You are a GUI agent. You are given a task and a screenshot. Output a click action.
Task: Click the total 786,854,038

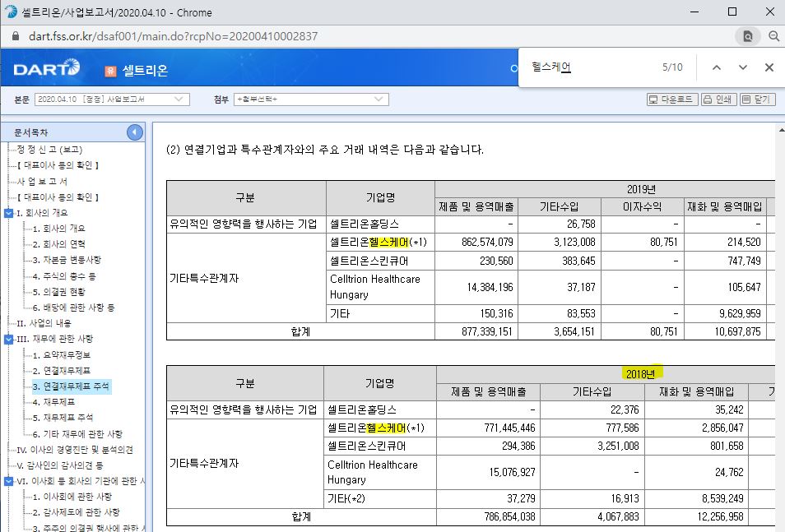coord(509,516)
